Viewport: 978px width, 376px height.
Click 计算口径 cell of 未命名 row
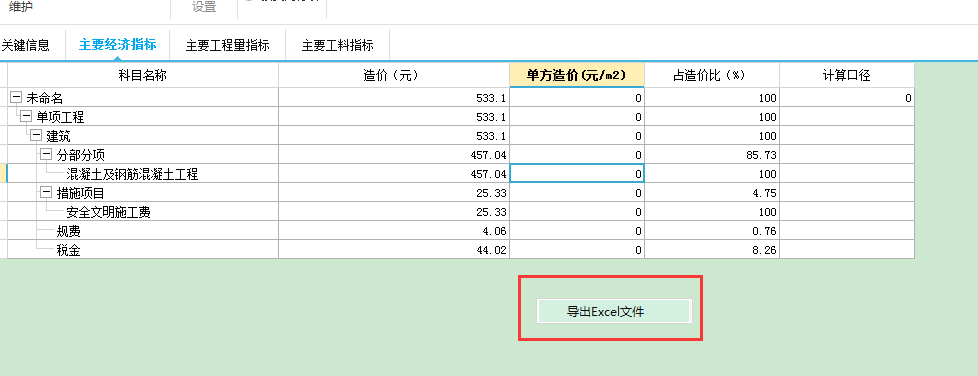847,98
